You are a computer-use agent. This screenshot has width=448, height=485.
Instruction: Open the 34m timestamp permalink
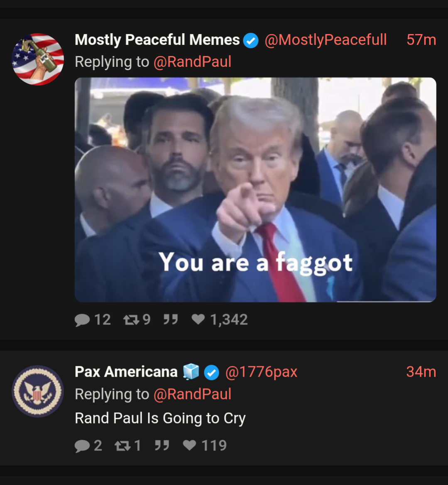tap(421, 371)
